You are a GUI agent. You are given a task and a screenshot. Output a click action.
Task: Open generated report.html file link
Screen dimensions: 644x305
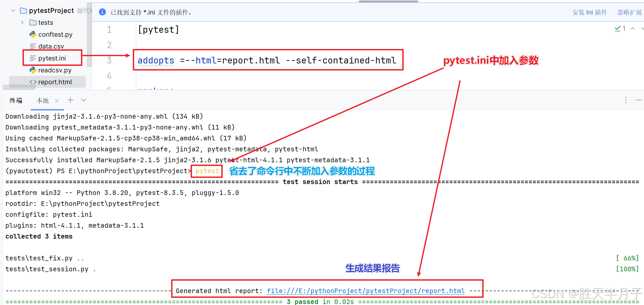click(366, 291)
